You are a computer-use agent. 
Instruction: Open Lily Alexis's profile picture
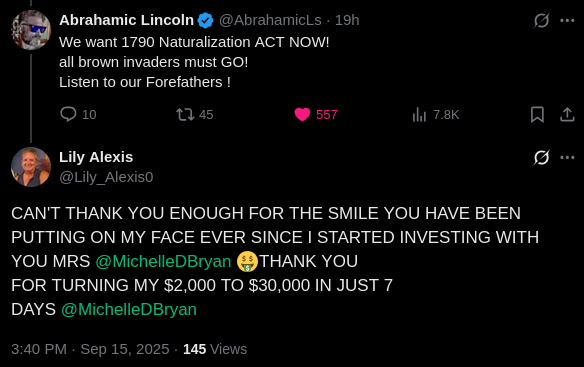tap(31, 167)
